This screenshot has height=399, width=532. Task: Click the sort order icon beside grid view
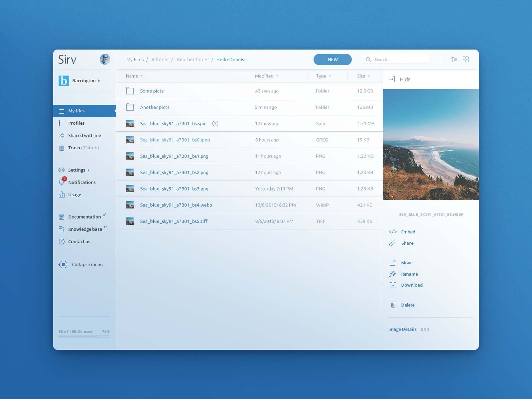454,59
